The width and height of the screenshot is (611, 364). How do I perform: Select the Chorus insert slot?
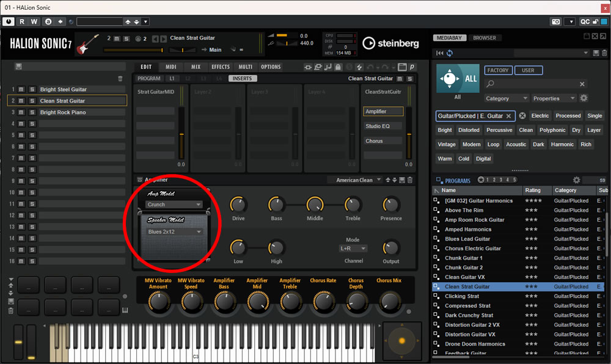[x=383, y=141]
